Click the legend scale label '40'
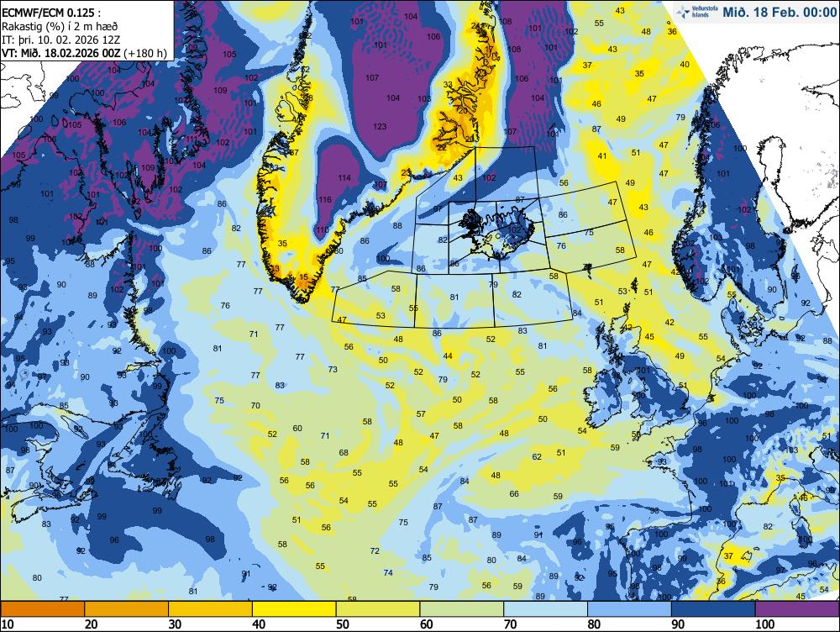840x632 pixels. 259,624
